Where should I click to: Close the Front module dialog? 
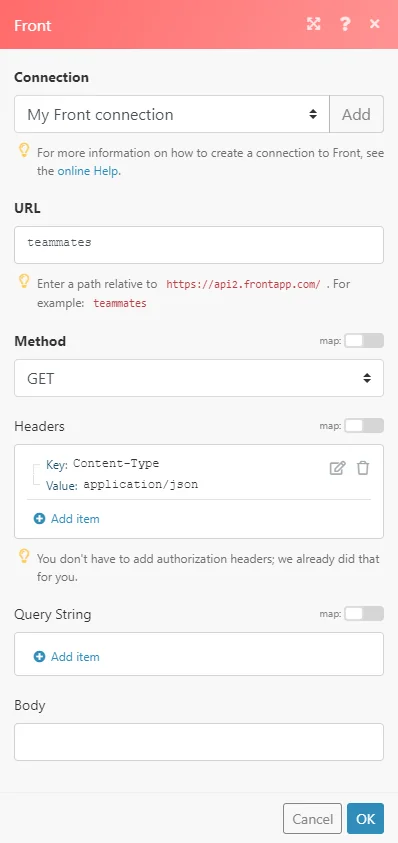pos(375,24)
